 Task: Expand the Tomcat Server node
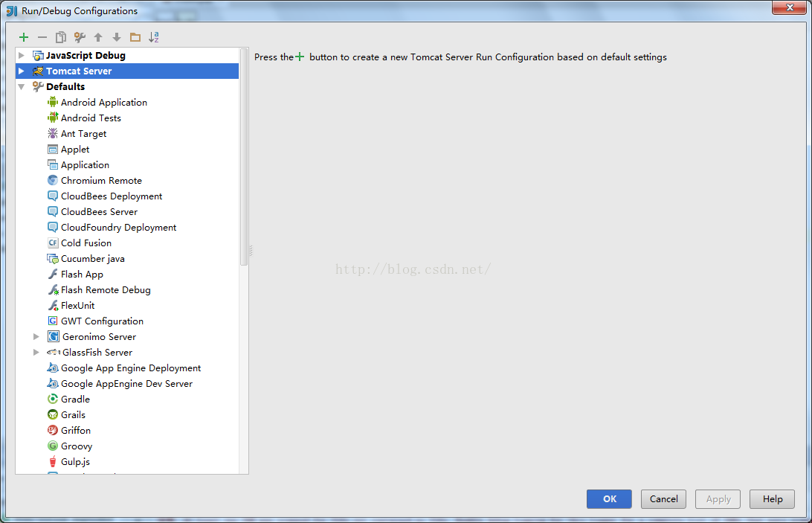[22, 71]
